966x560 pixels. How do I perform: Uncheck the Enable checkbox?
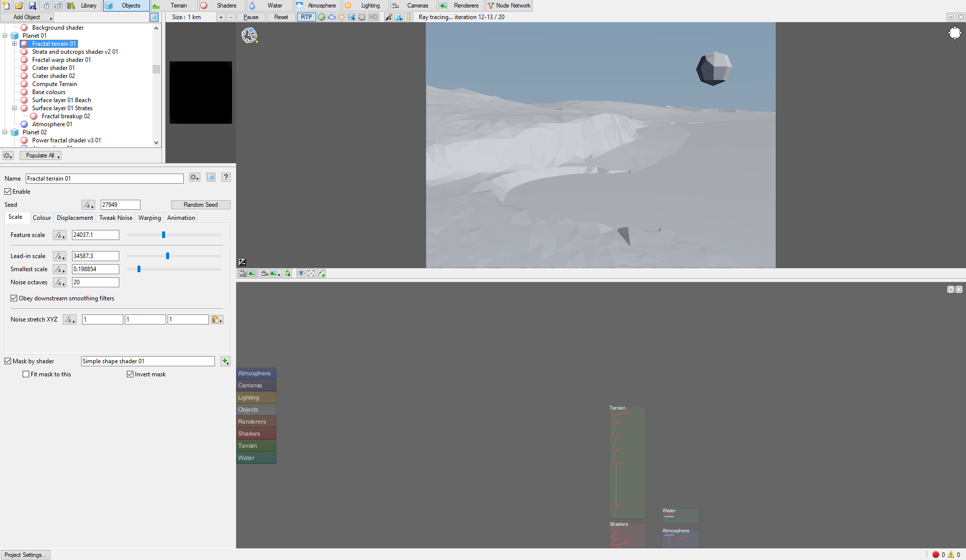8,192
